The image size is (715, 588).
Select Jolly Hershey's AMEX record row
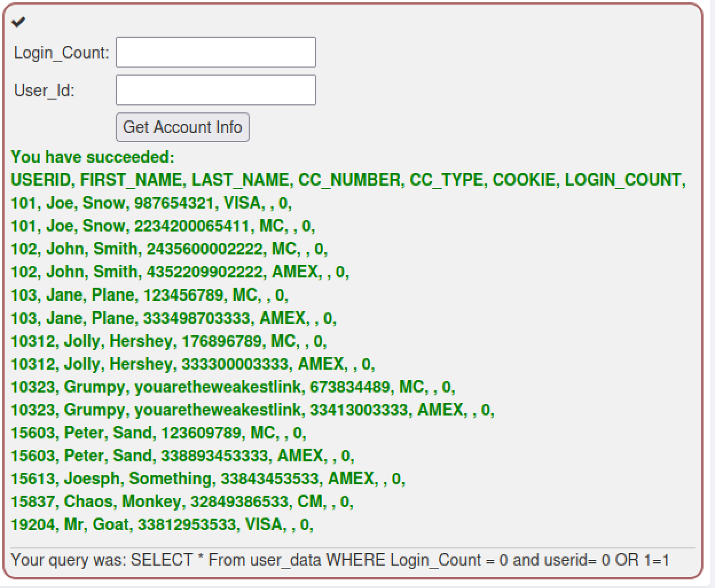coord(192,364)
